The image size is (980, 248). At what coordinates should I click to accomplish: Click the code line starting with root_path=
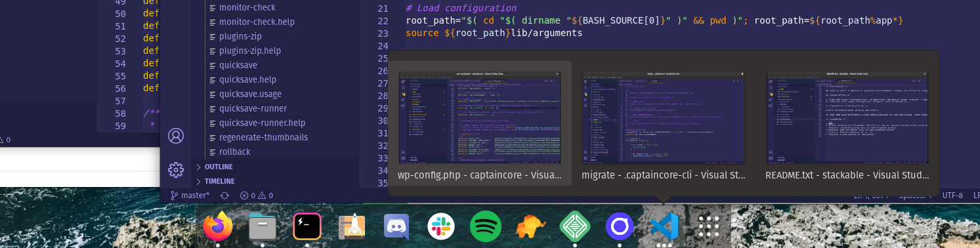pyautogui.click(x=654, y=21)
